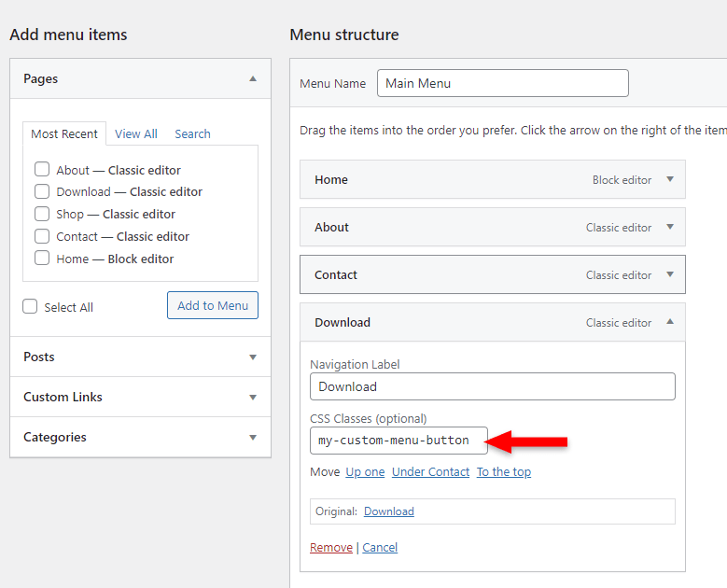727x588 pixels.
Task: Click the Under Contact move link
Action: coord(431,471)
